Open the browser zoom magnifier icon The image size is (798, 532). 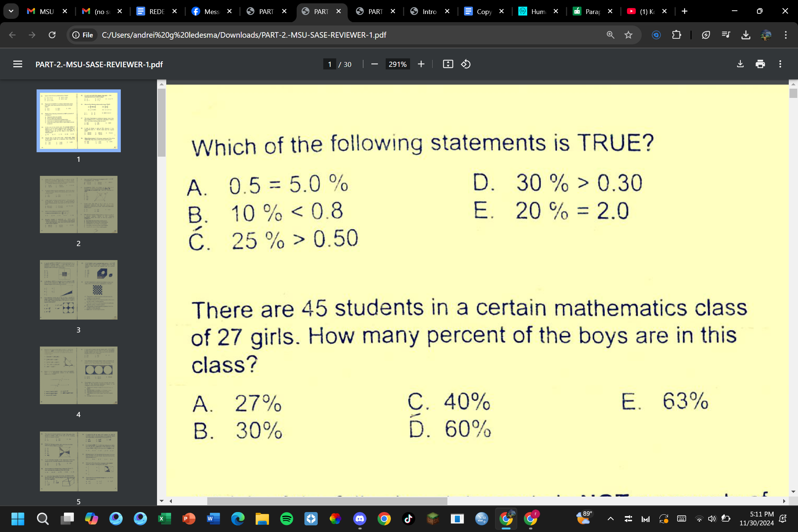[610, 35]
